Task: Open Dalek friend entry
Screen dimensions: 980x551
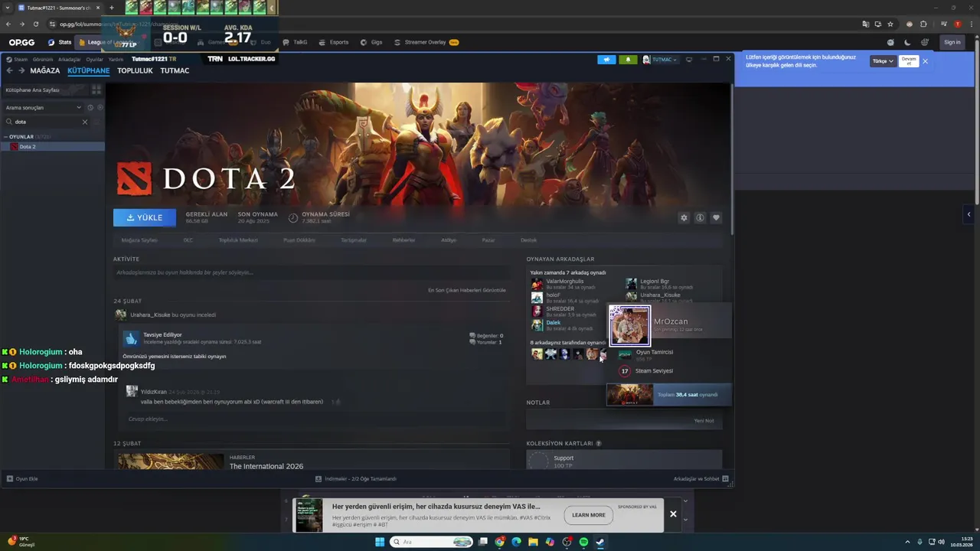Action: (x=563, y=325)
